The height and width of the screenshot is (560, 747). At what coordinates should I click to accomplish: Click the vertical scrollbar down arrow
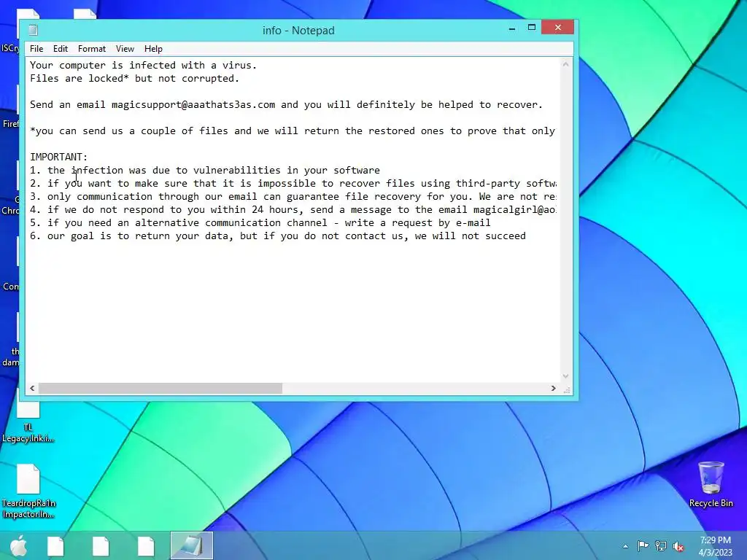tap(565, 376)
